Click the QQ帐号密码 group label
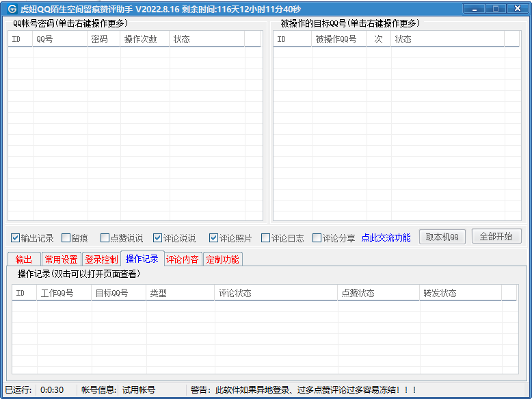The height and width of the screenshot is (399, 532). point(70,23)
